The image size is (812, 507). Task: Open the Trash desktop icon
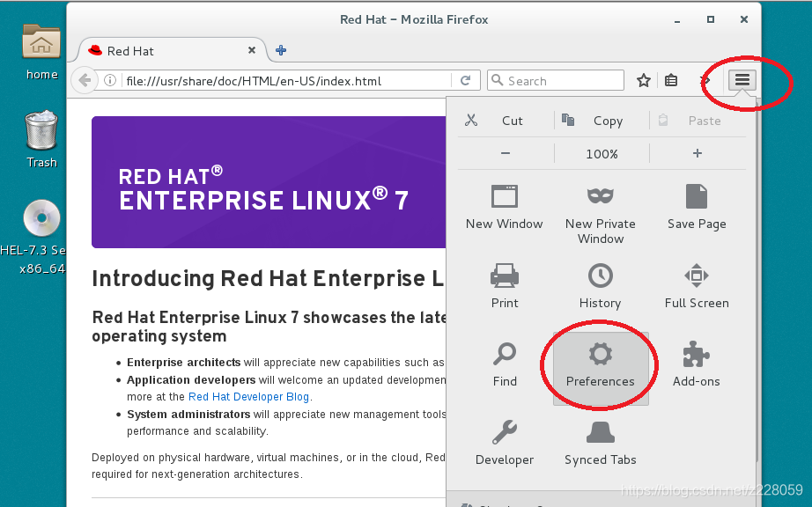pyautogui.click(x=41, y=140)
